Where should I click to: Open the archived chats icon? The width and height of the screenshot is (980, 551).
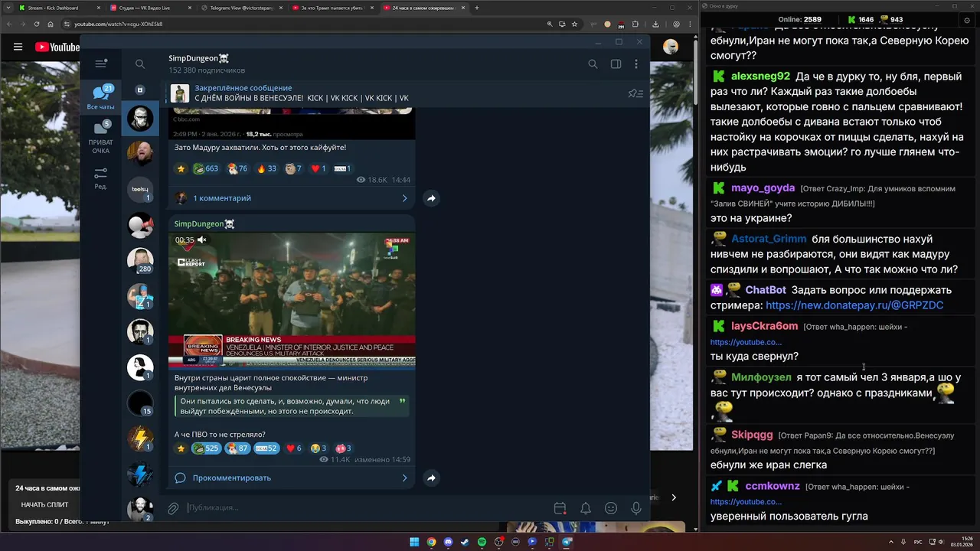tap(139, 90)
